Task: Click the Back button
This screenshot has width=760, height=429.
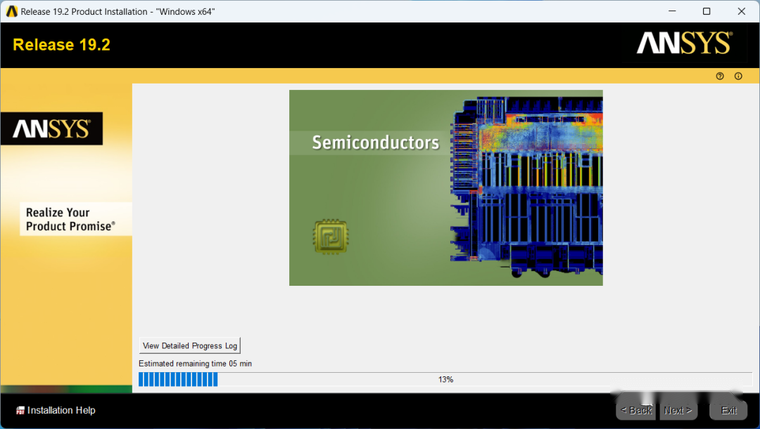Action: pyautogui.click(x=636, y=411)
